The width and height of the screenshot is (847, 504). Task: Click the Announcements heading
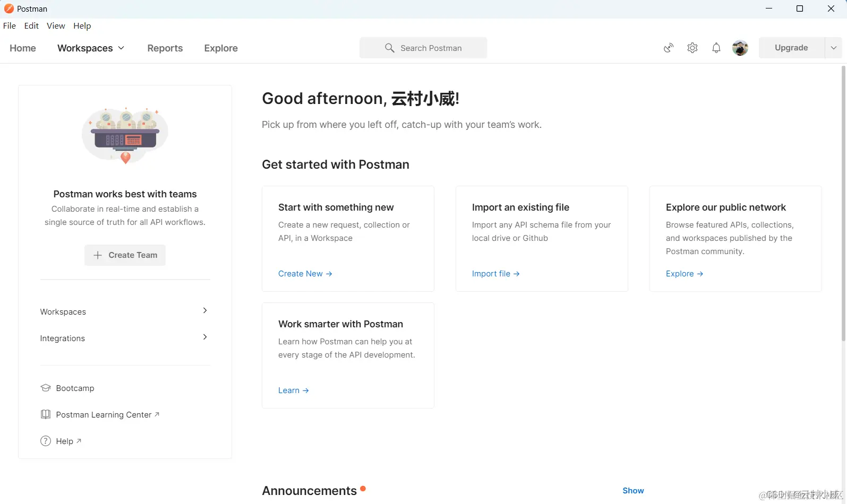point(309,491)
